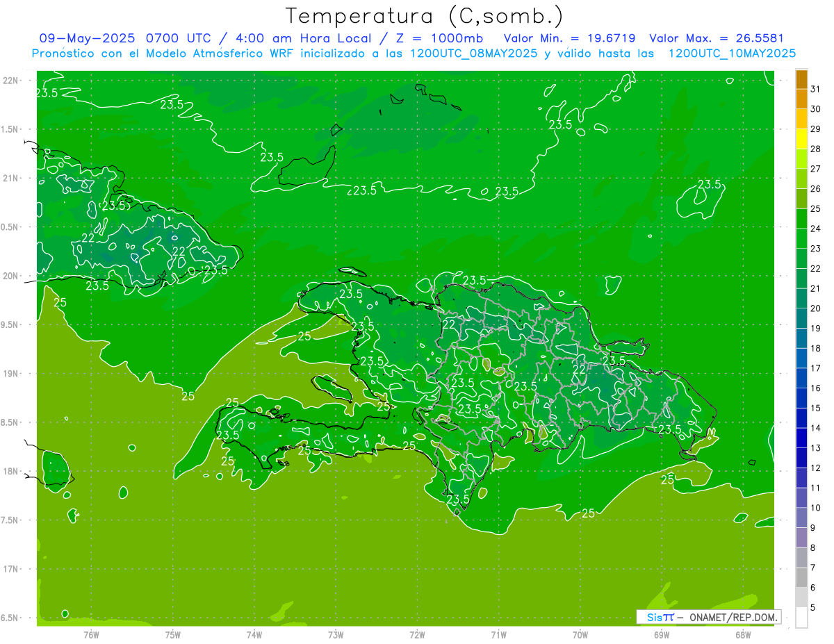
Task: Click the '71W' longitude axis label
Action: click(x=498, y=634)
